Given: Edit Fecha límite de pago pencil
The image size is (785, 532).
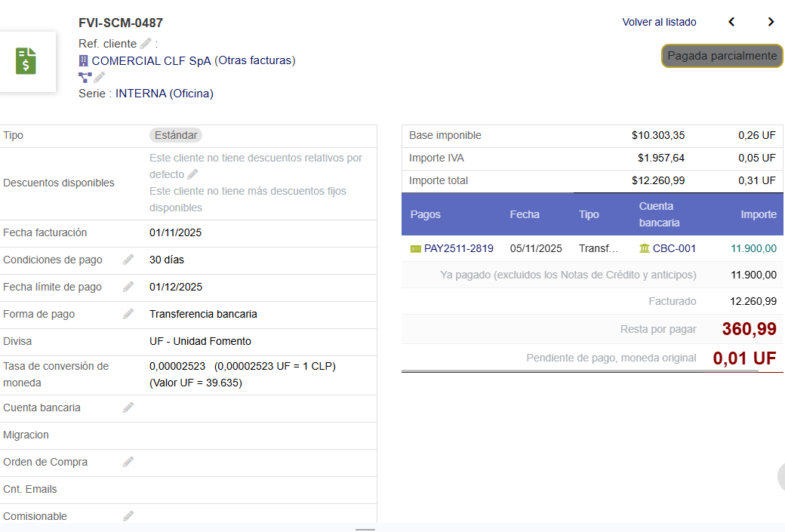Looking at the screenshot, I should pos(128,287).
